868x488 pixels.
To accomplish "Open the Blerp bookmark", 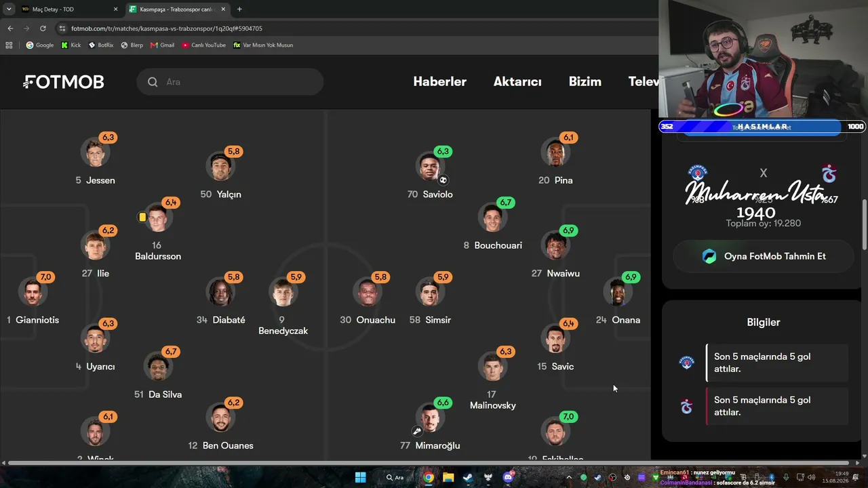I will point(132,45).
